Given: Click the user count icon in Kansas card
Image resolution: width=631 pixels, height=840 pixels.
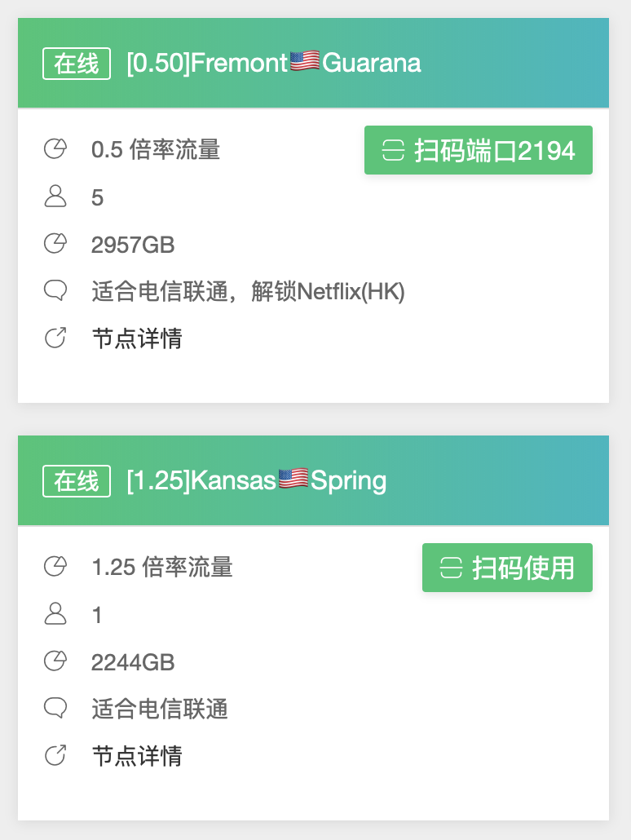Looking at the screenshot, I should click(55, 614).
